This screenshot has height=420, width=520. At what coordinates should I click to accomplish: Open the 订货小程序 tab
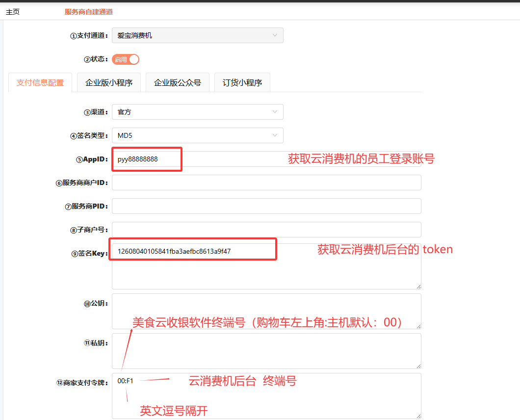(x=242, y=82)
